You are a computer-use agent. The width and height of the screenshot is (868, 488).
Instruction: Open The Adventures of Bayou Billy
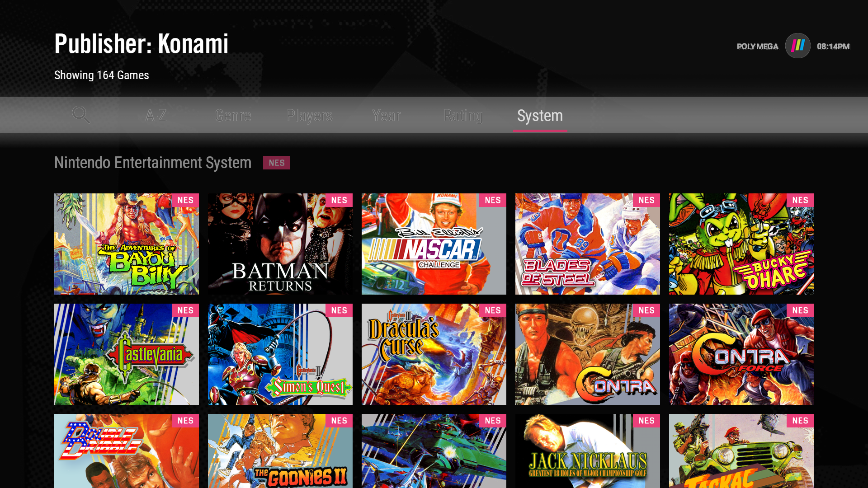127,244
